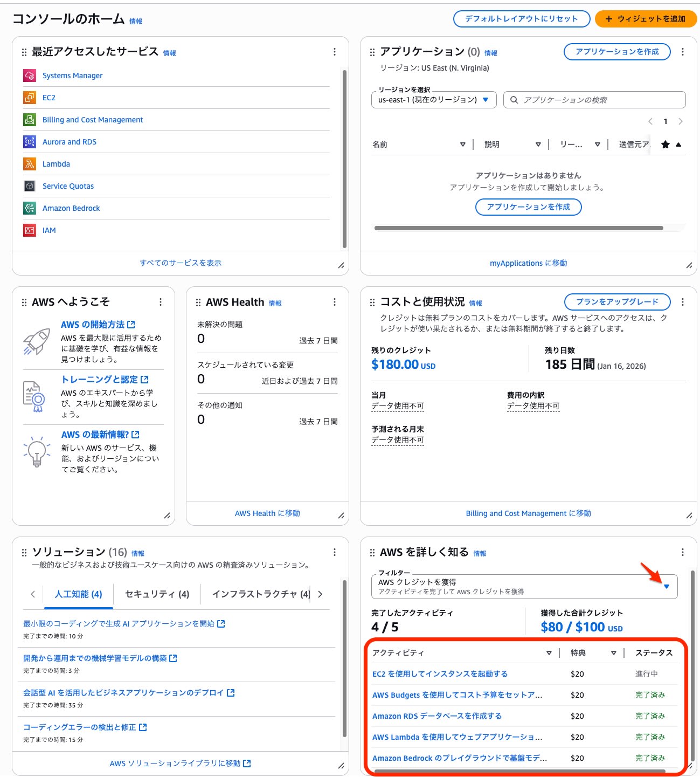Open すべてのサービスを表示 link

click(181, 263)
